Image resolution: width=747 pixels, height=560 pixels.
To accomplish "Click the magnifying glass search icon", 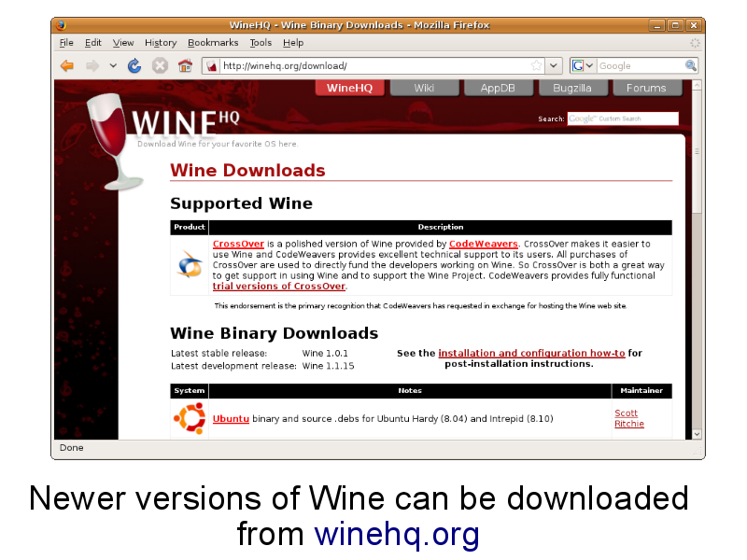I will pos(691,65).
